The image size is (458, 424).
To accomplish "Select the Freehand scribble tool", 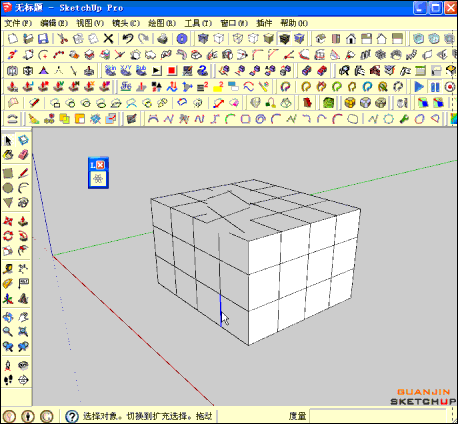I will click(23, 202).
